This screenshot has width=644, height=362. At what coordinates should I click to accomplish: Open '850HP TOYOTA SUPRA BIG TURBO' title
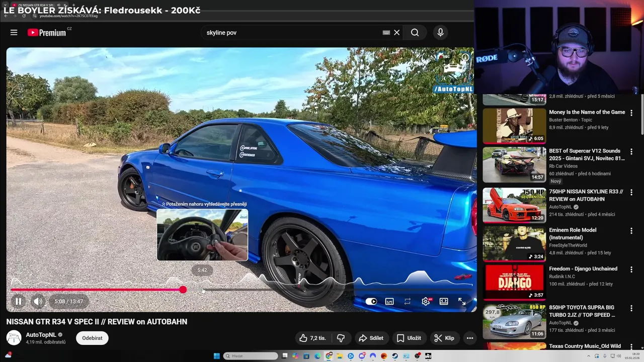(x=582, y=311)
